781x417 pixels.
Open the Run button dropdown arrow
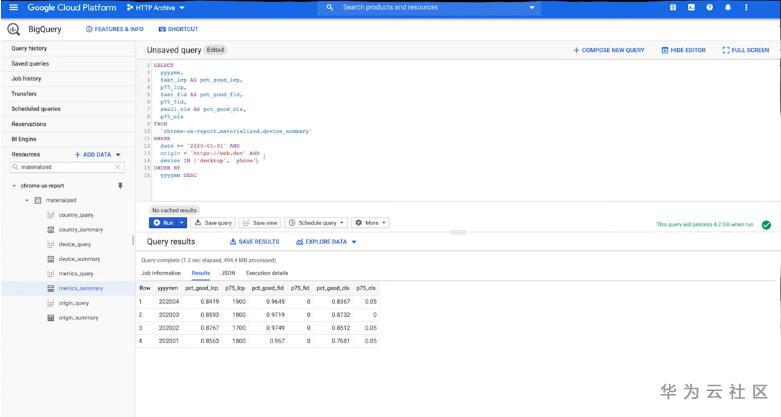coord(182,223)
